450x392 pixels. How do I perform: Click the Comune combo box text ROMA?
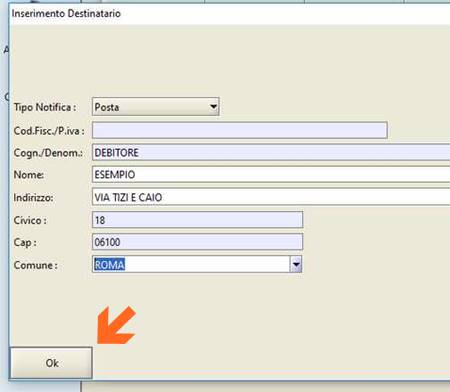tap(110, 265)
